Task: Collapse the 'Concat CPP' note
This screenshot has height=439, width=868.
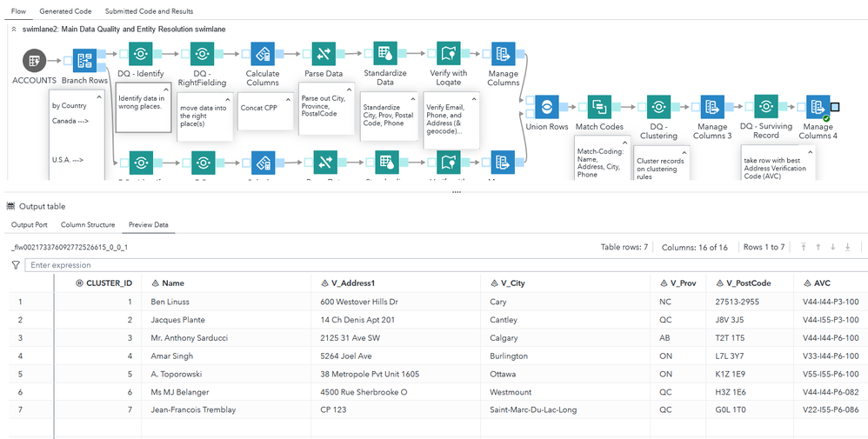Action: point(287,98)
